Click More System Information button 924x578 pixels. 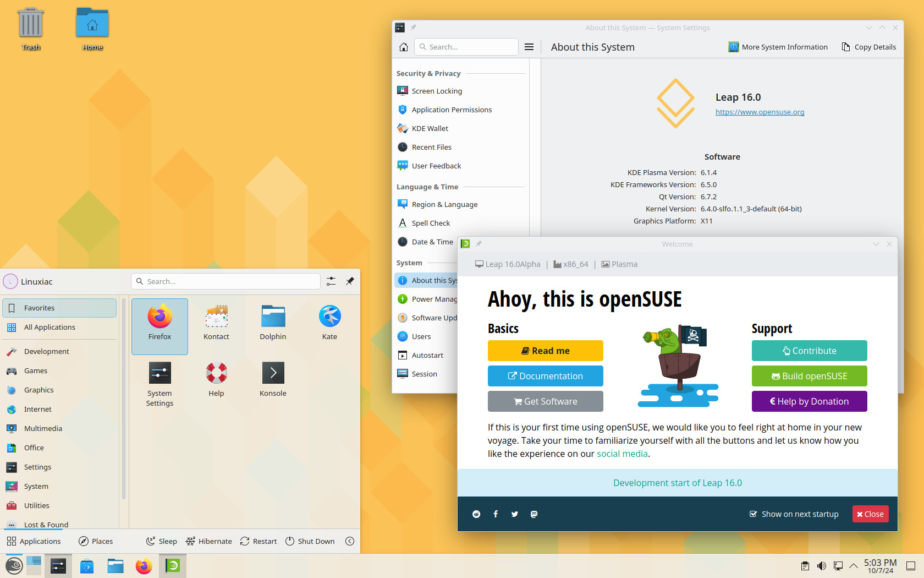pyautogui.click(x=778, y=47)
